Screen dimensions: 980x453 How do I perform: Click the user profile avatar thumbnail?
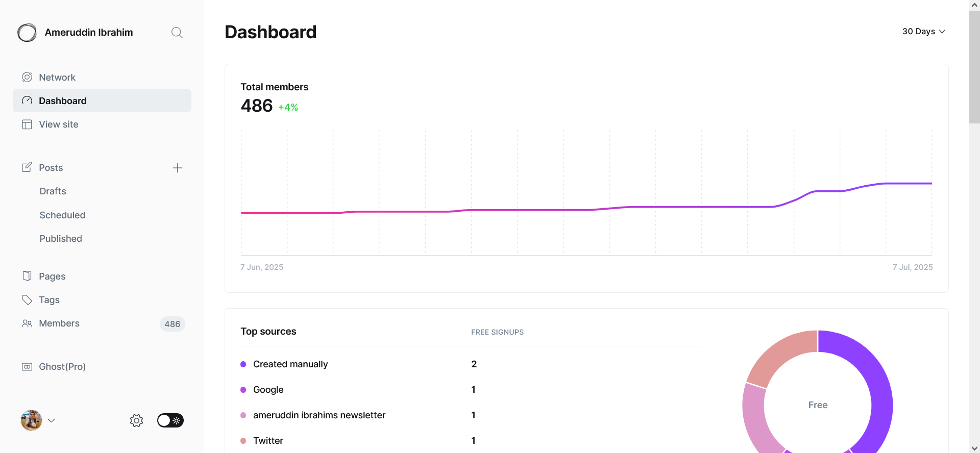(x=31, y=420)
